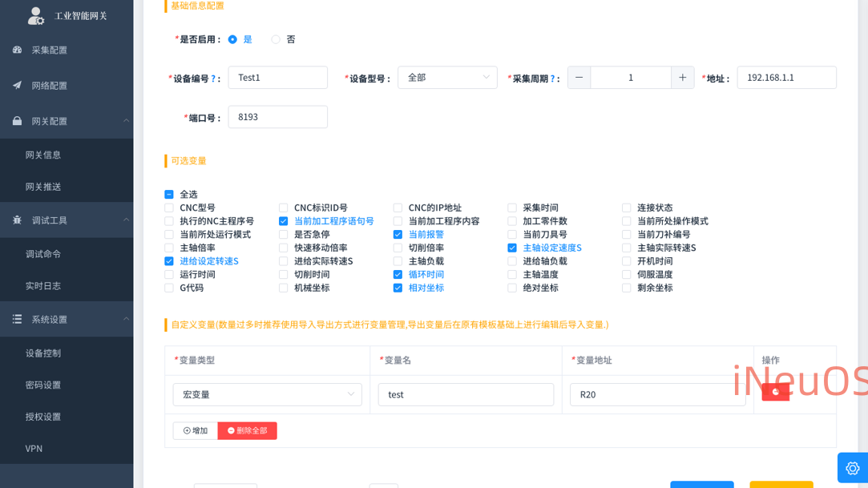Click the red delete icon in variable row

(775, 392)
